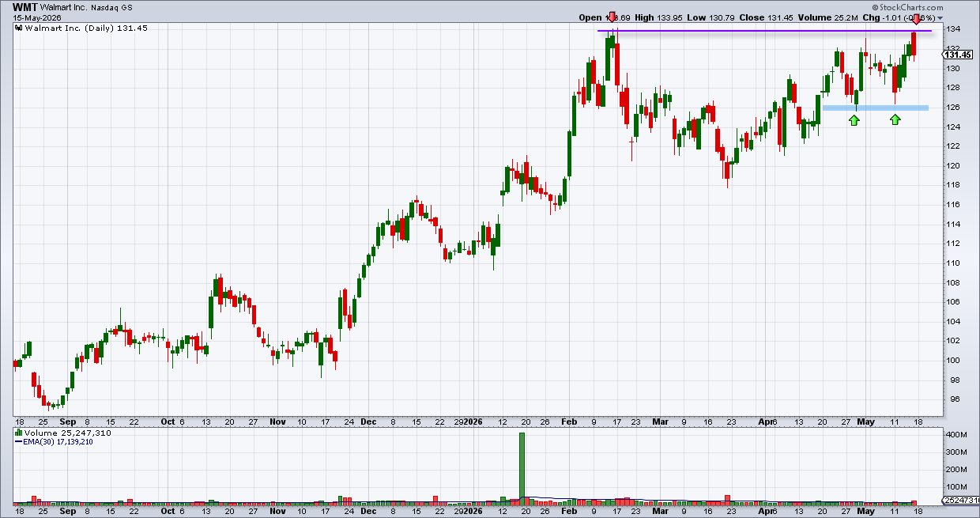Select the tallest green volume bar in January
980x518 pixels.
point(522,468)
